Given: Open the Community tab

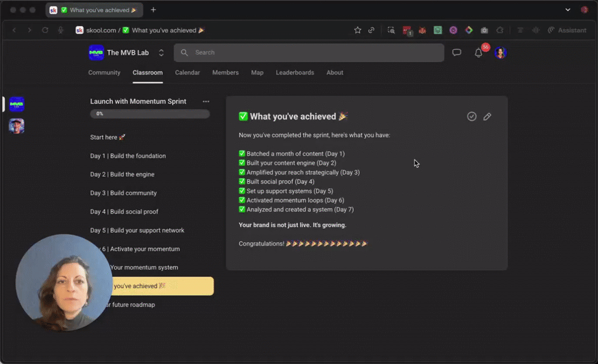Looking at the screenshot, I should point(104,72).
